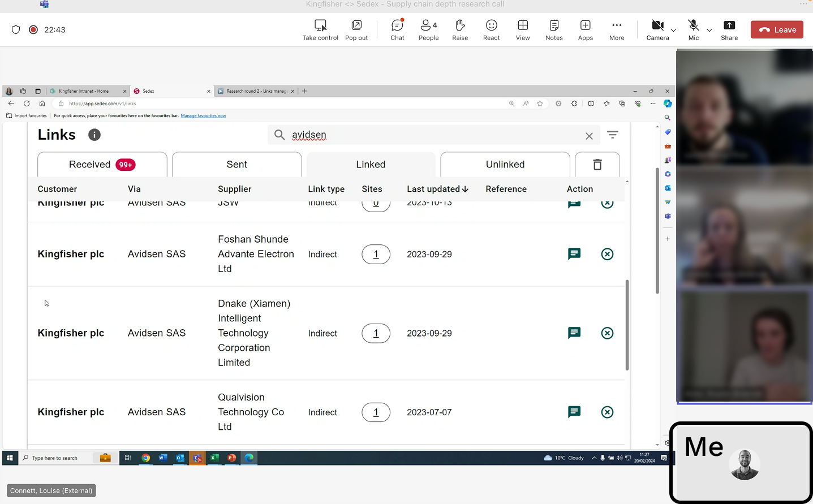This screenshot has width=813, height=504.
Task: Open Outlook in Edge sidebar
Action: 668,188
